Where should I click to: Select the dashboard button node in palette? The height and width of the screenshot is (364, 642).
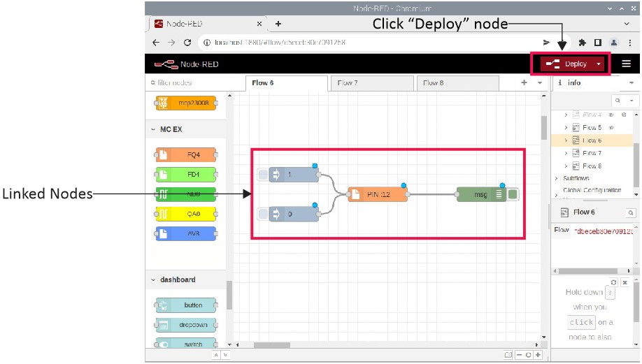tap(185, 305)
